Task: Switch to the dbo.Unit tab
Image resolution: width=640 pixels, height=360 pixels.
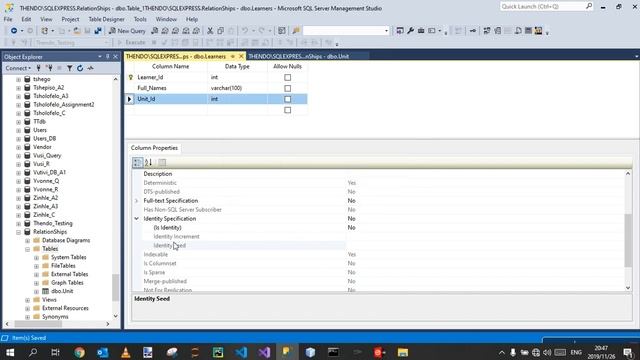Action: click(x=298, y=56)
